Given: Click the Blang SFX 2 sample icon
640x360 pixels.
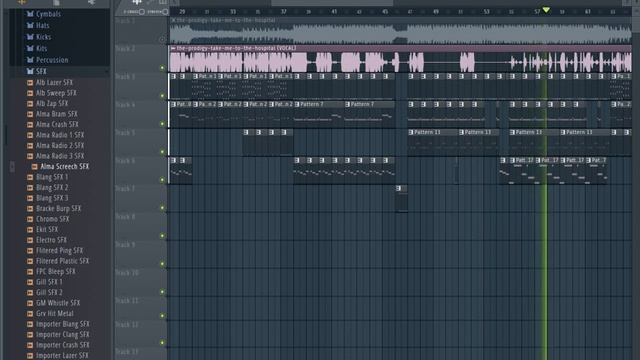Looking at the screenshot, I should coord(30,188).
